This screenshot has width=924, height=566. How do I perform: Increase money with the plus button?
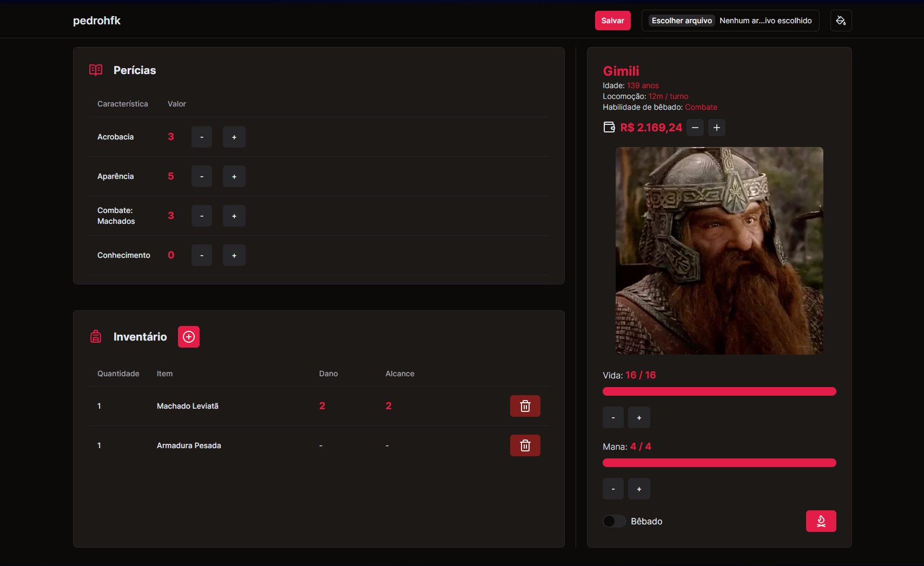coord(717,128)
